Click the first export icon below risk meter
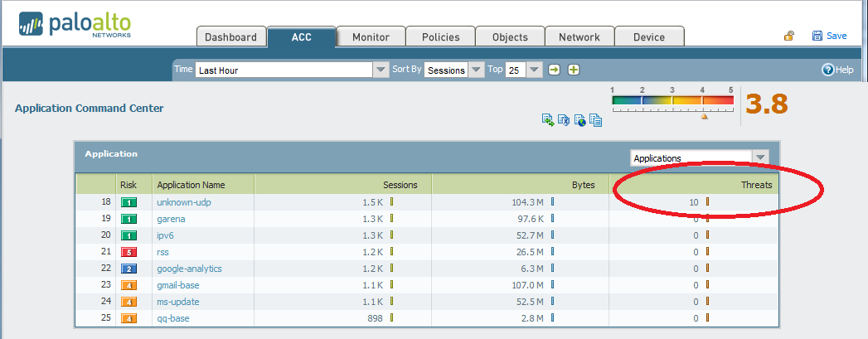The image size is (868, 339). [548, 120]
